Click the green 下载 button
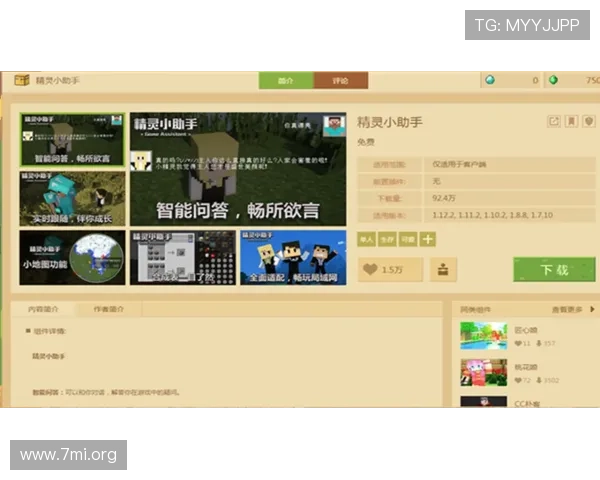The width and height of the screenshot is (600, 480). 554,269
